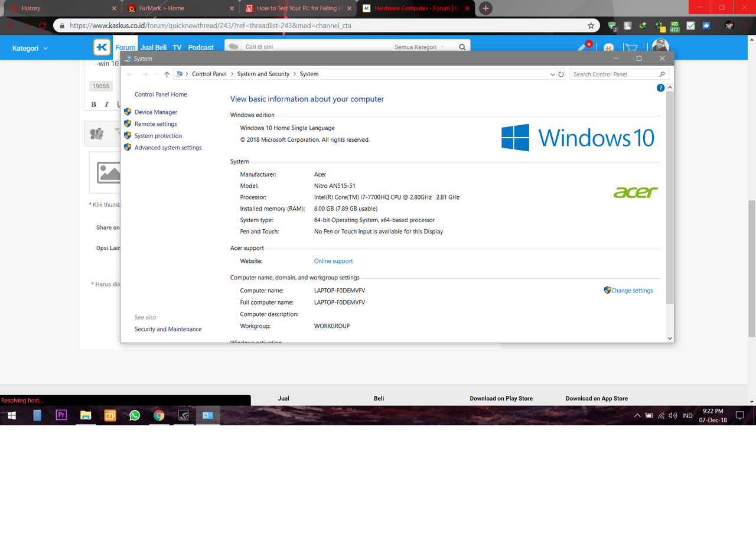Open recent locations dropdown arrow
The height and width of the screenshot is (547, 756).
(x=157, y=74)
